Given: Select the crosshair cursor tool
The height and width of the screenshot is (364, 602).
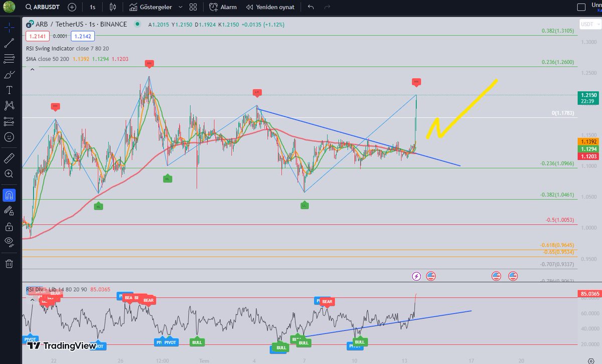Looking at the screenshot, I should click(9, 28).
